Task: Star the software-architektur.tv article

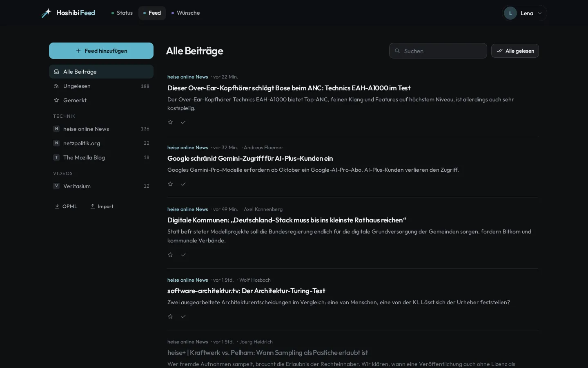Action: pyautogui.click(x=170, y=316)
